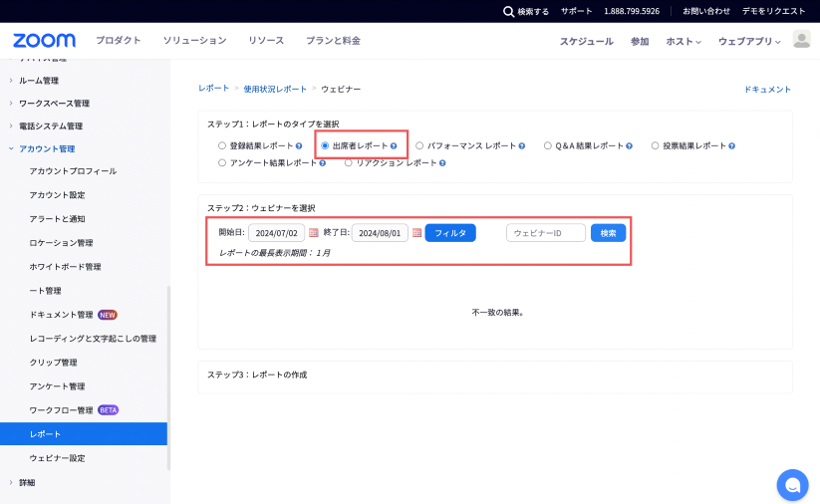Open the user profile avatar
This screenshot has height=504, width=820.
(801, 40)
